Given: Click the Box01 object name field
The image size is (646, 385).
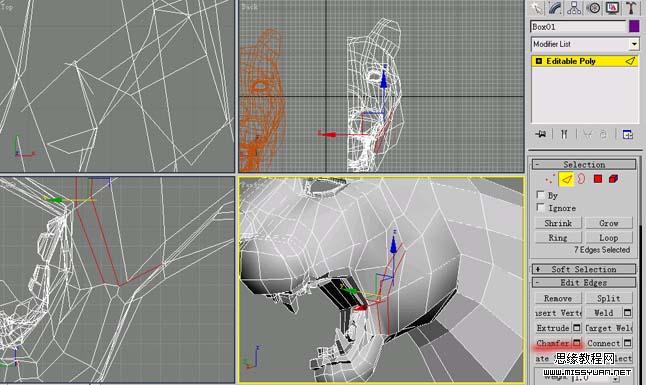Looking at the screenshot, I should coord(578,27).
